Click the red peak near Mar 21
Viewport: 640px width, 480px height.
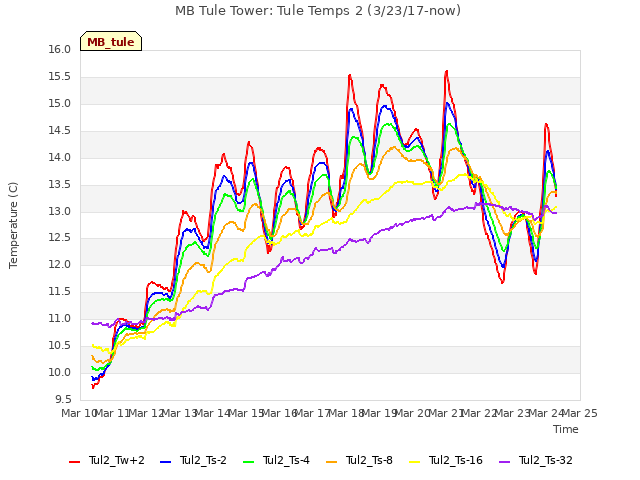coord(447,71)
